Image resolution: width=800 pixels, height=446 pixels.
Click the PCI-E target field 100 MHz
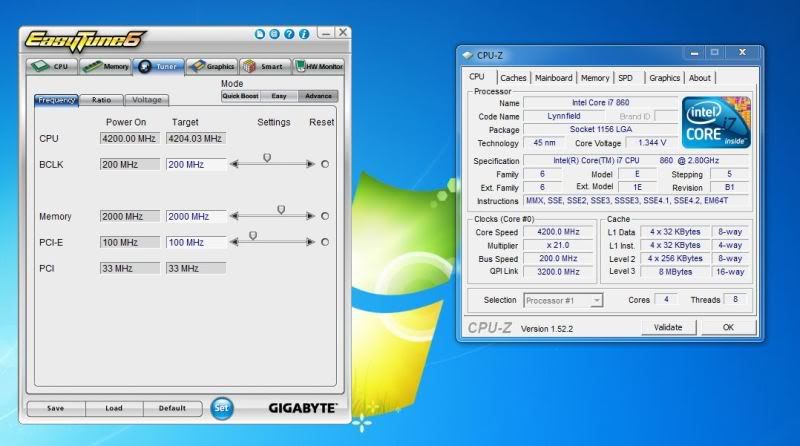tap(196, 243)
